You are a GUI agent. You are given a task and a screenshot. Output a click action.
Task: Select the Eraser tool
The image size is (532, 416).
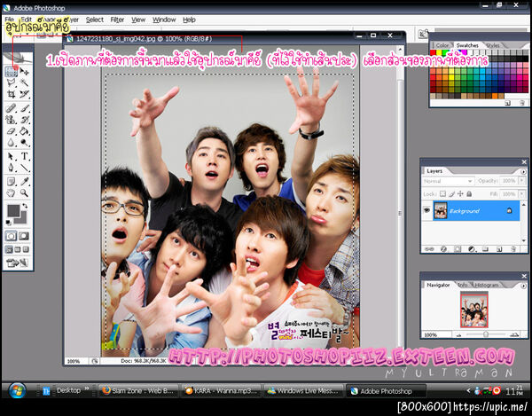[12, 131]
